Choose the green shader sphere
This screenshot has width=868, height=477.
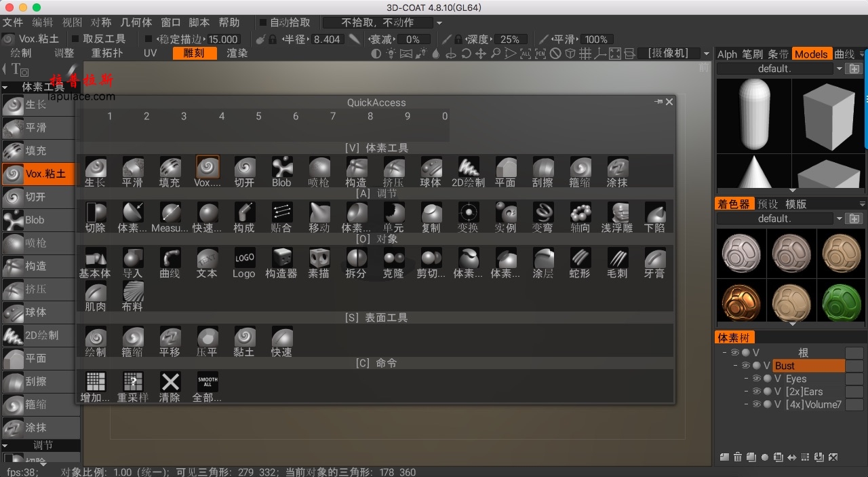click(841, 302)
